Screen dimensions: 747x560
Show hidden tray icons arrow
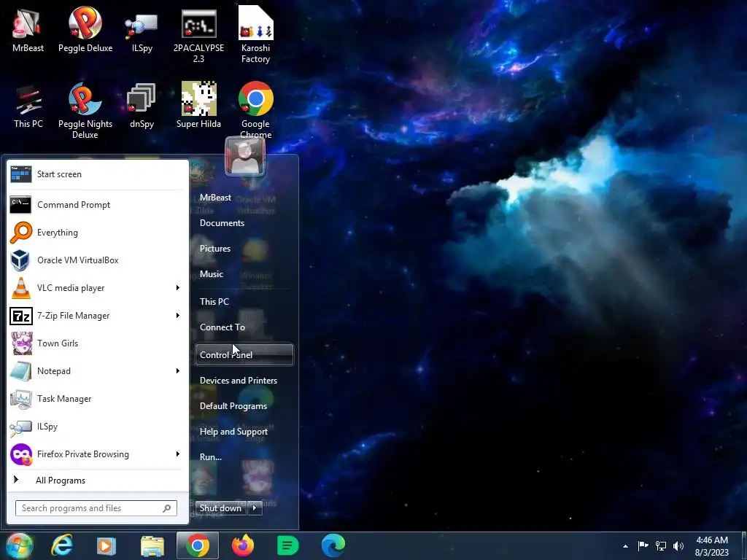[x=625, y=546]
